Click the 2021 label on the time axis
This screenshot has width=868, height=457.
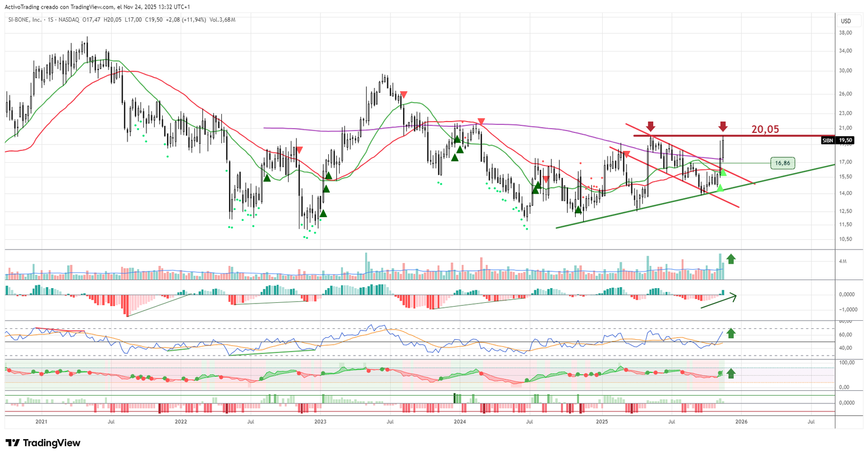tap(41, 422)
